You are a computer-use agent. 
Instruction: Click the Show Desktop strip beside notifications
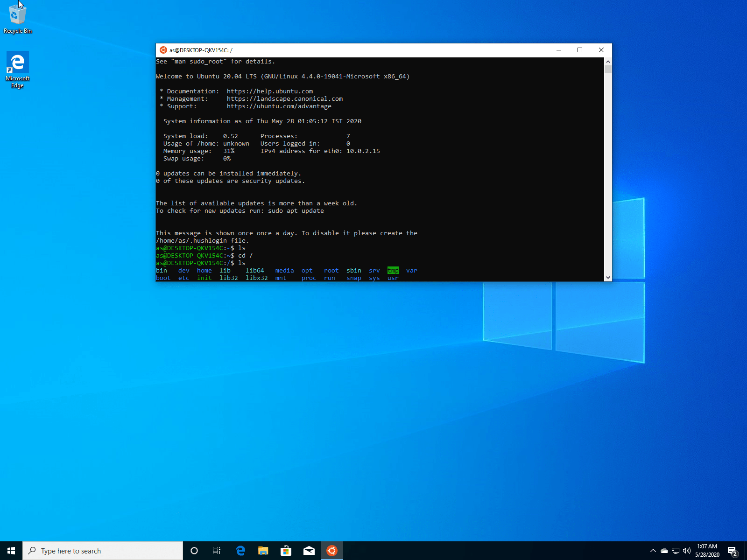746,551
